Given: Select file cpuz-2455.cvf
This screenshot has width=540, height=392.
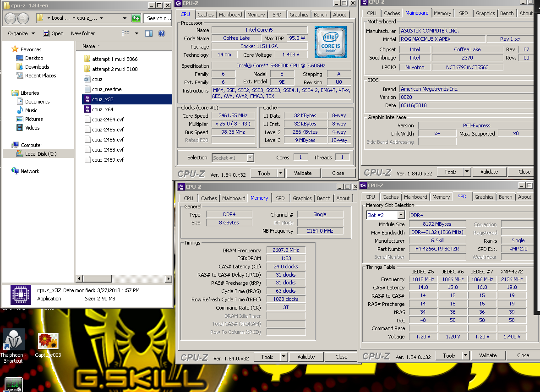Looking at the screenshot, I should [x=104, y=130].
